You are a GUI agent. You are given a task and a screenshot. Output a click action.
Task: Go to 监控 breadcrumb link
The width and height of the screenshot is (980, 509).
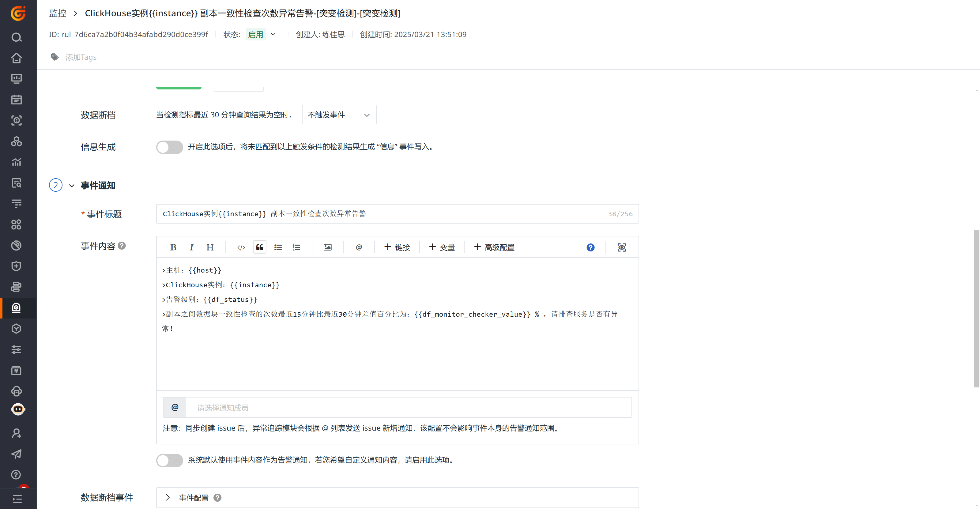coord(58,13)
